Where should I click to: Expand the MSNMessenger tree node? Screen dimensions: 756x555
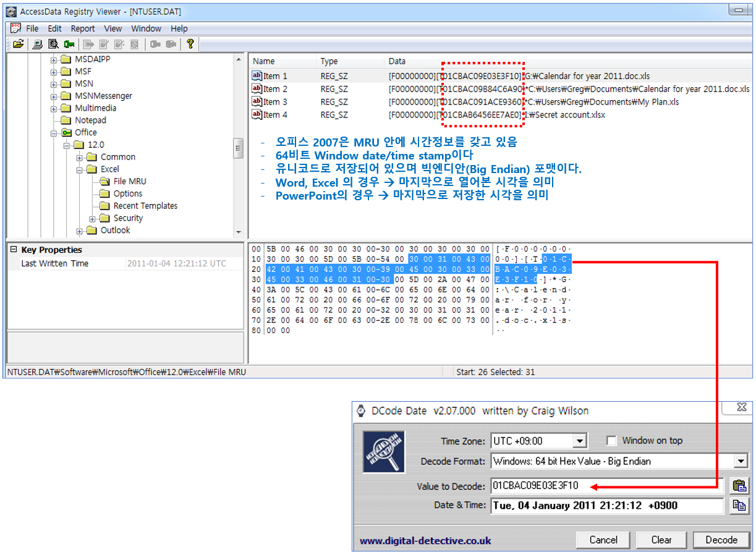point(54,96)
